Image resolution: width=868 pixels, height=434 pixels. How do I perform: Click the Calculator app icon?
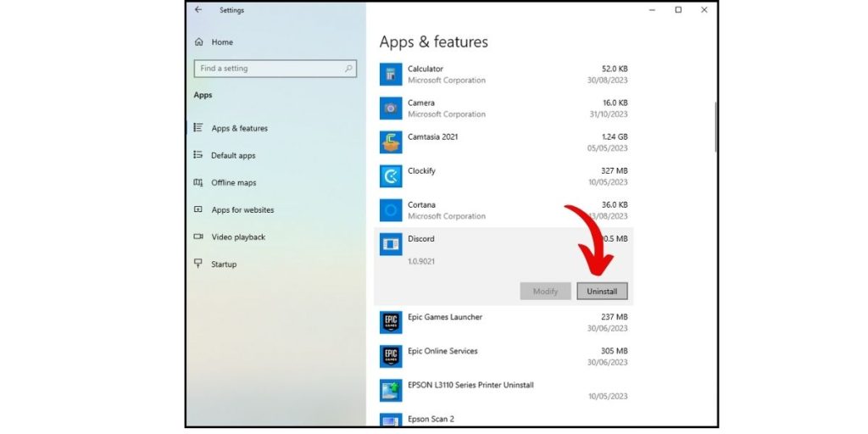pos(391,75)
